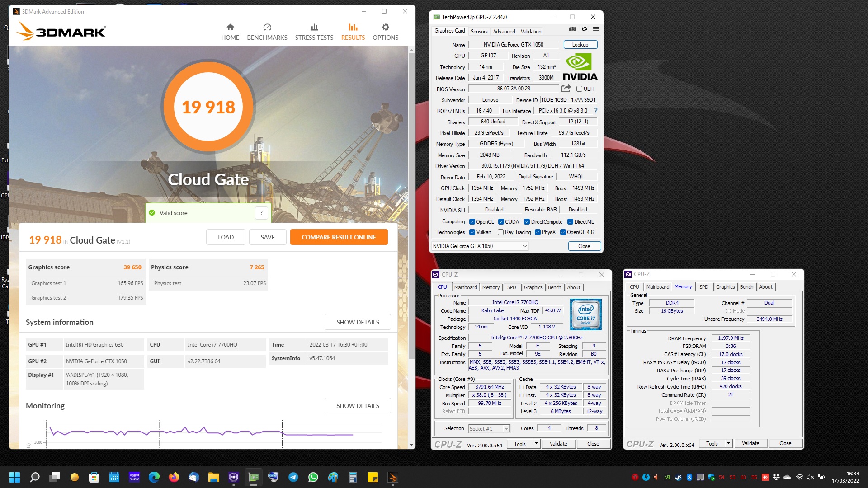Show details for System information
The height and width of the screenshot is (488, 868).
358,322
